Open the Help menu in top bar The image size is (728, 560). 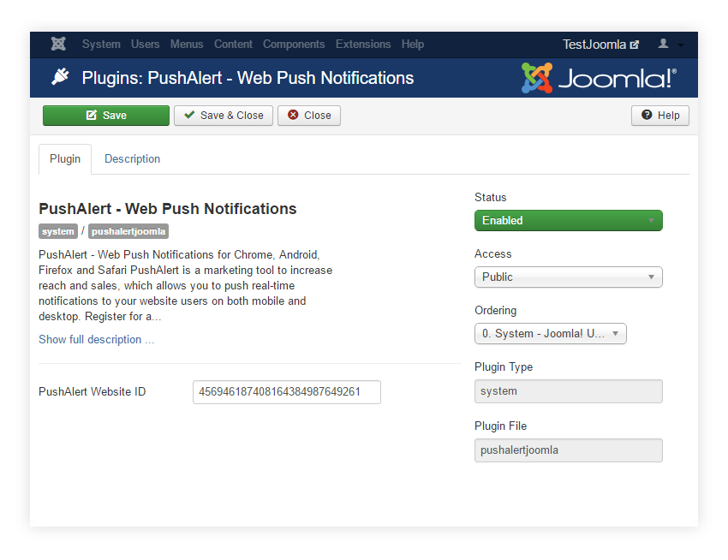click(x=413, y=45)
